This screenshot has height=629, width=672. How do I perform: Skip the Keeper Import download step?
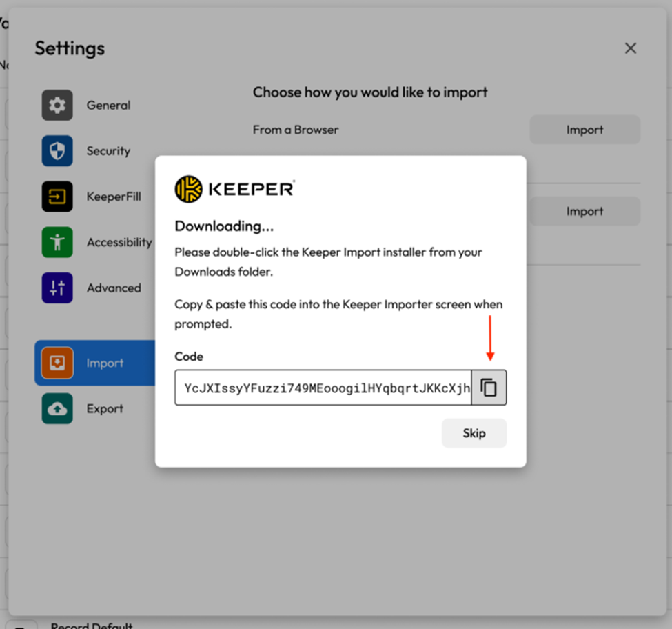474,433
